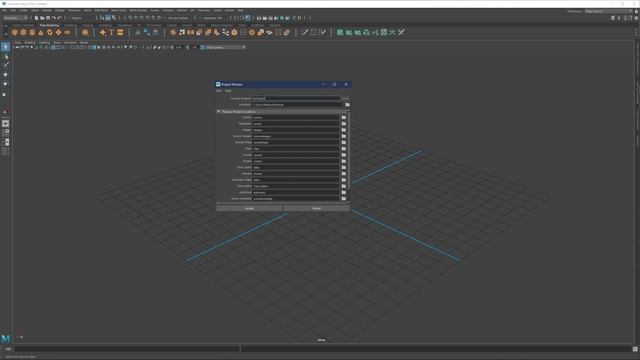The width and height of the screenshot is (640, 360).
Task: Browse folder for the Scenes row
Action: click(x=344, y=118)
